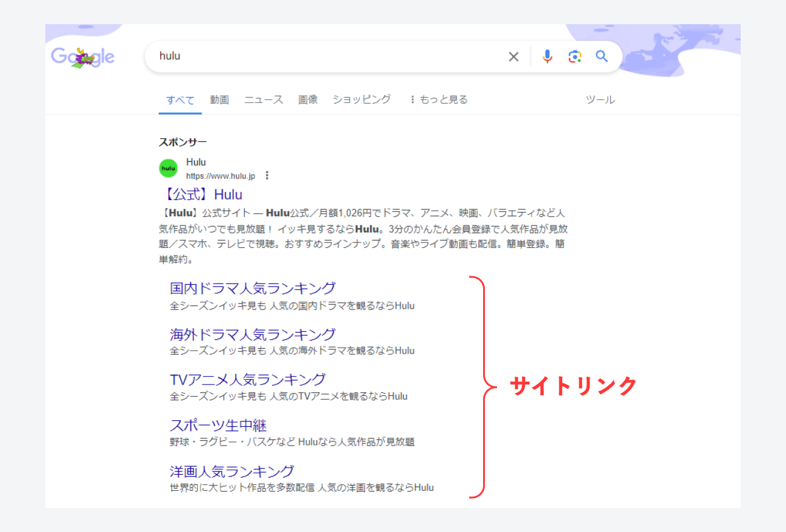Image resolution: width=786 pixels, height=532 pixels.
Task: Select the すべて tab
Action: point(180,100)
